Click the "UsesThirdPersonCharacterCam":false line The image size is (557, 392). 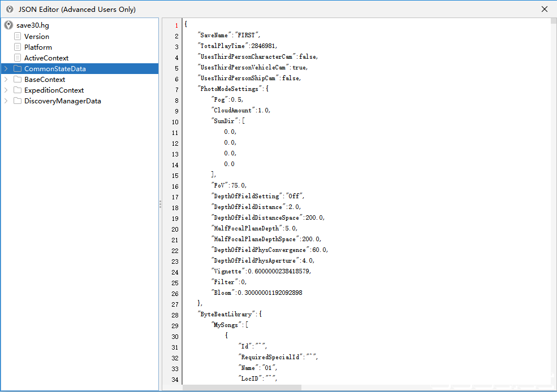pos(257,56)
